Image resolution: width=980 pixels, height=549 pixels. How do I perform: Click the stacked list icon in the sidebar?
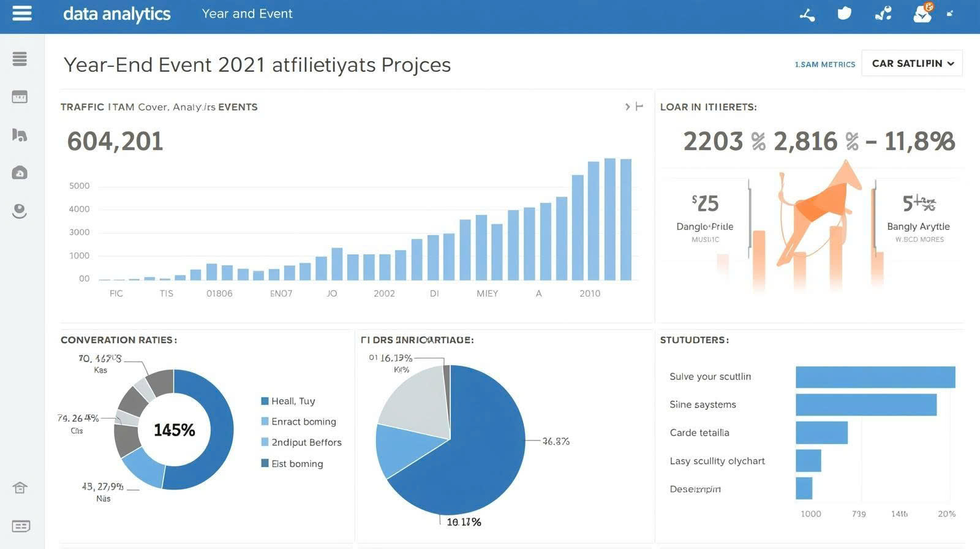click(x=20, y=59)
